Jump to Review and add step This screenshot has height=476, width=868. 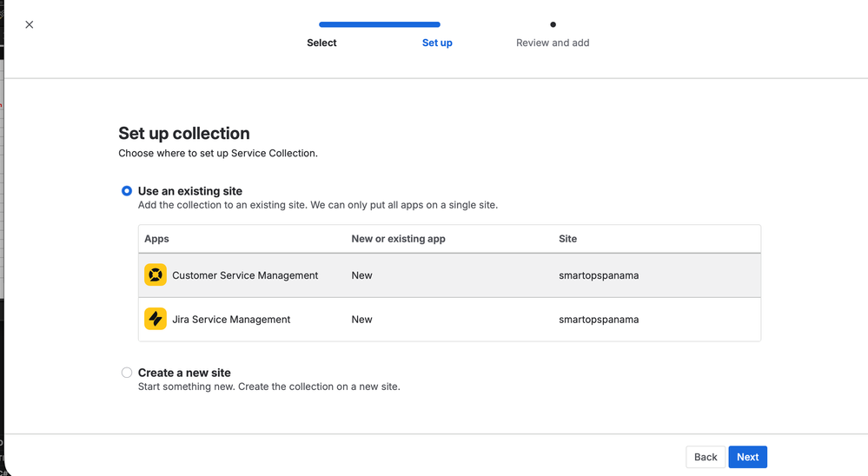[553, 43]
